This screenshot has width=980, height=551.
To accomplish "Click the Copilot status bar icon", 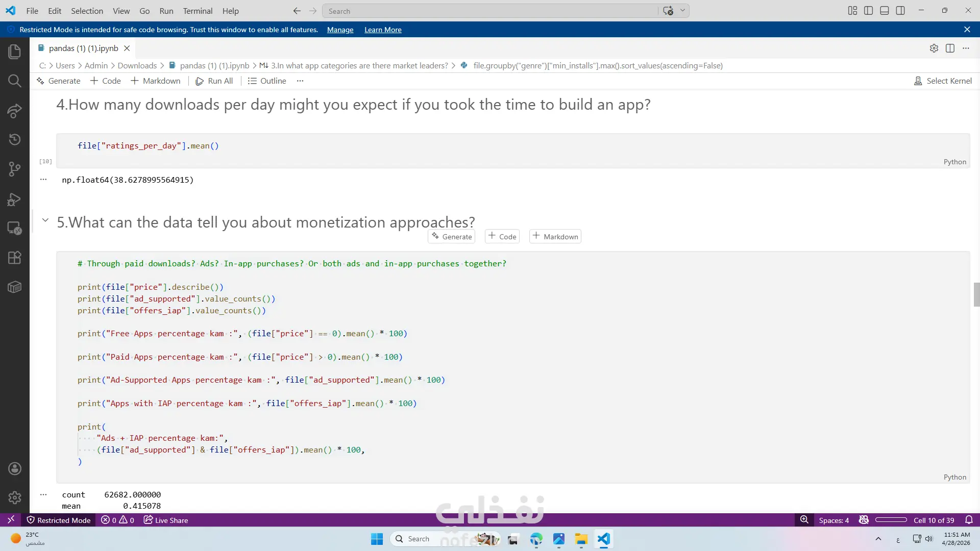I will click(864, 520).
